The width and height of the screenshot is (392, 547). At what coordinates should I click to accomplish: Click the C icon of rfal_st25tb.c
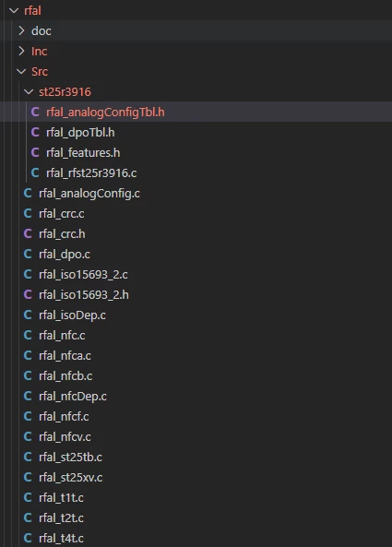pyautogui.click(x=28, y=457)
